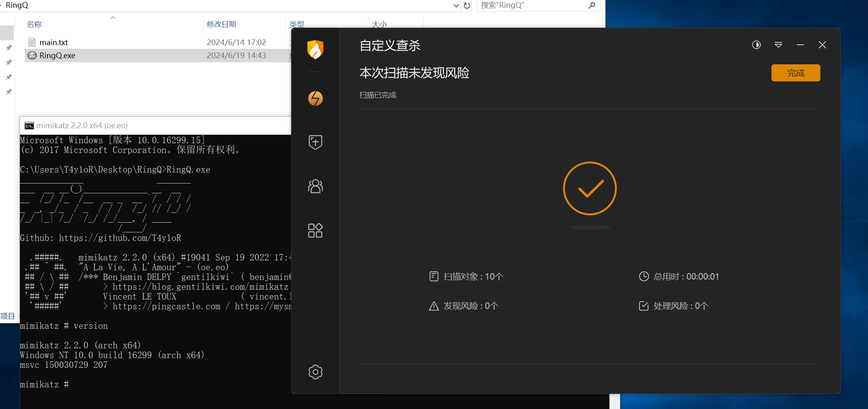Image resolution: width=868 pixels, height=409 pixels.
Task: Click the 自定义查杀 heading
Action: (390, 46)
